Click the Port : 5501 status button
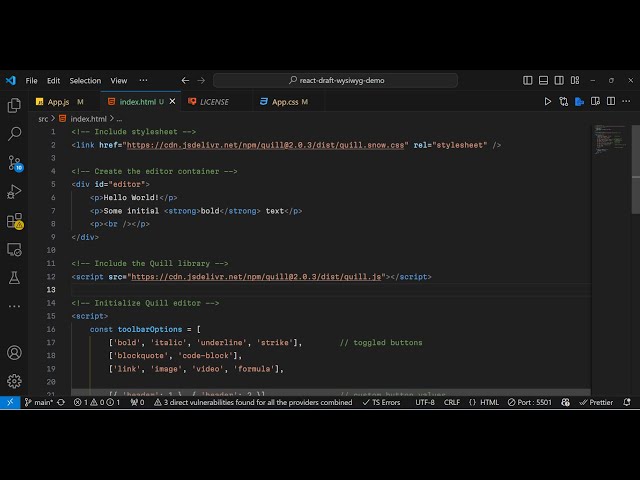The image size is (640, 480). click(x=530, y=402)
